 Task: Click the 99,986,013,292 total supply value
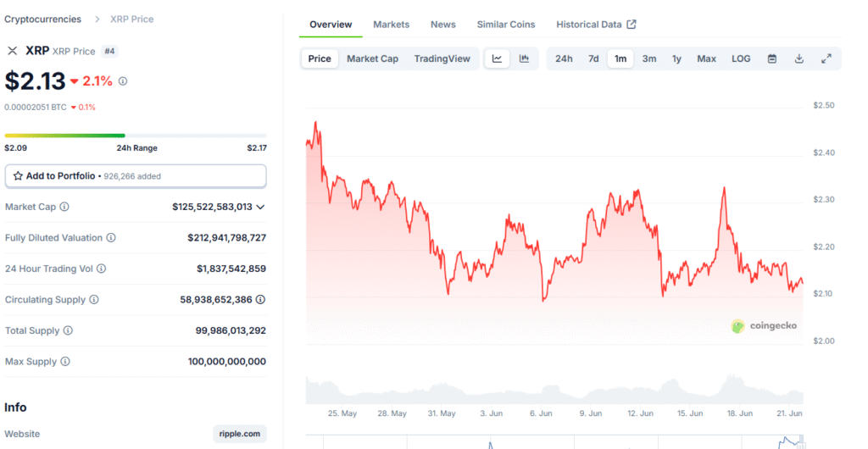tap(231, 330)
